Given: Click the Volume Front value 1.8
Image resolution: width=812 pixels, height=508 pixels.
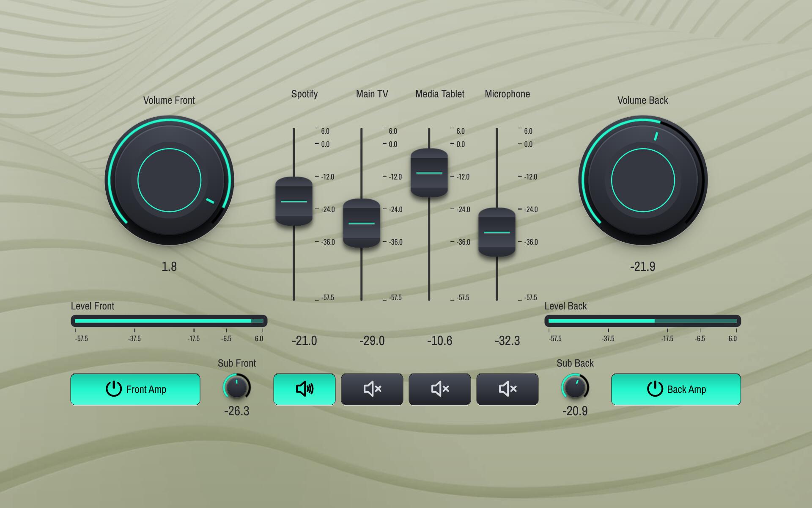Looking at the screenshot, I should click(169, 267).
